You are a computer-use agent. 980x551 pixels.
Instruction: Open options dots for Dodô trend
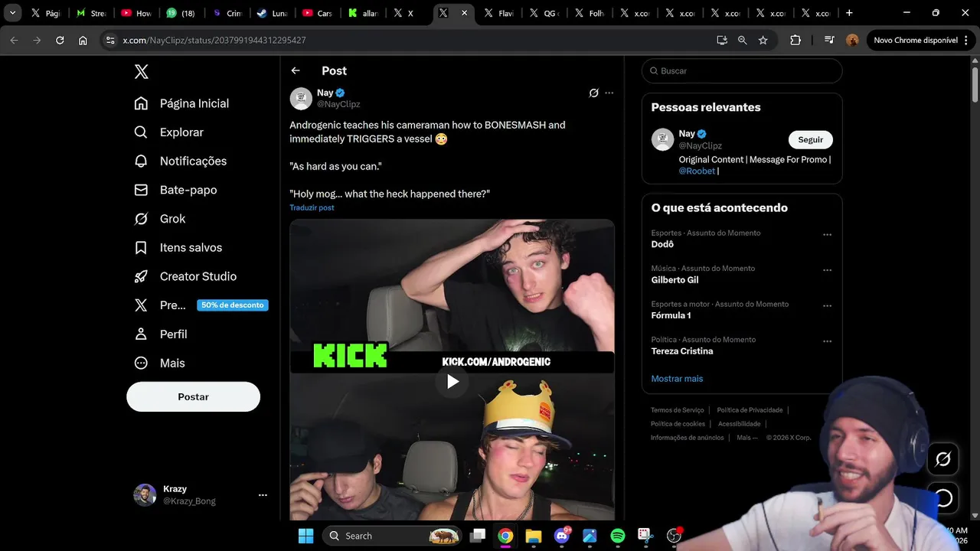click(827, 235)
